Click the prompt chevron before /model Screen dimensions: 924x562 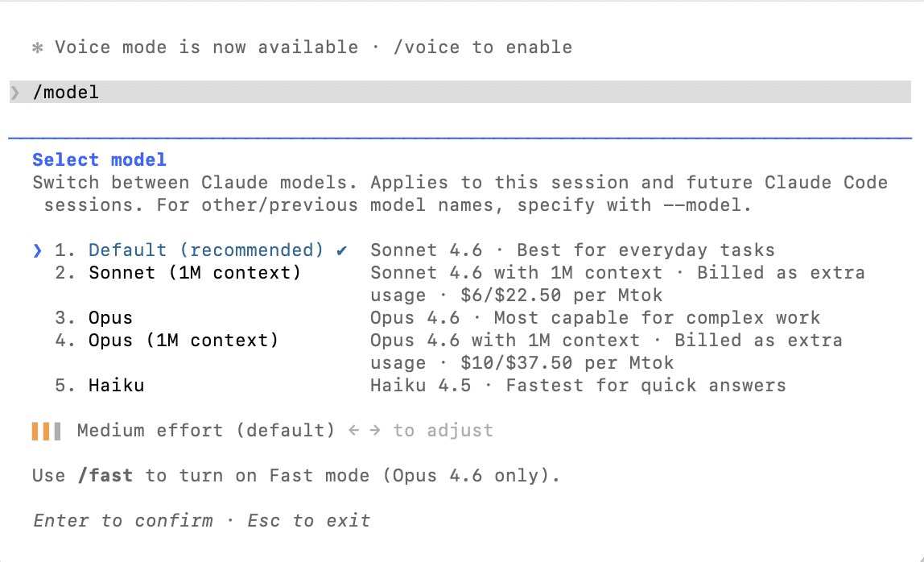point(15,93)
